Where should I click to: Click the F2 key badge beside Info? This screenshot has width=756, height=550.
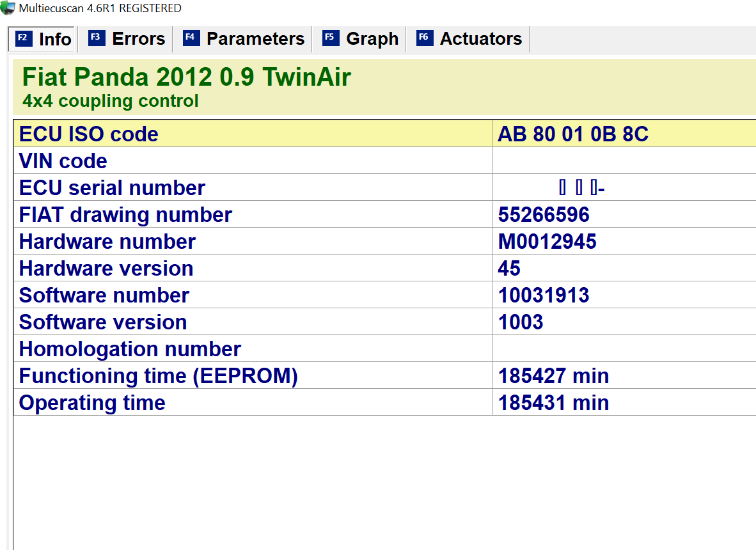23,38
